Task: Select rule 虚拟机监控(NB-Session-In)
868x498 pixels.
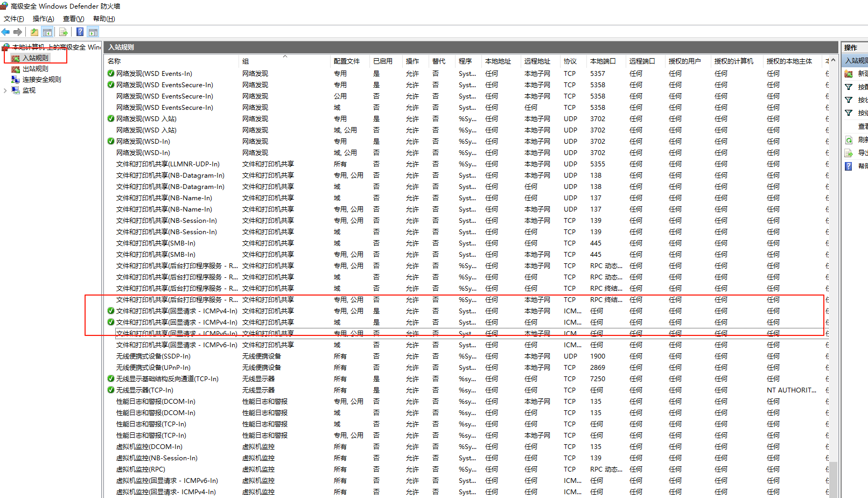Action: pos(157,458)
